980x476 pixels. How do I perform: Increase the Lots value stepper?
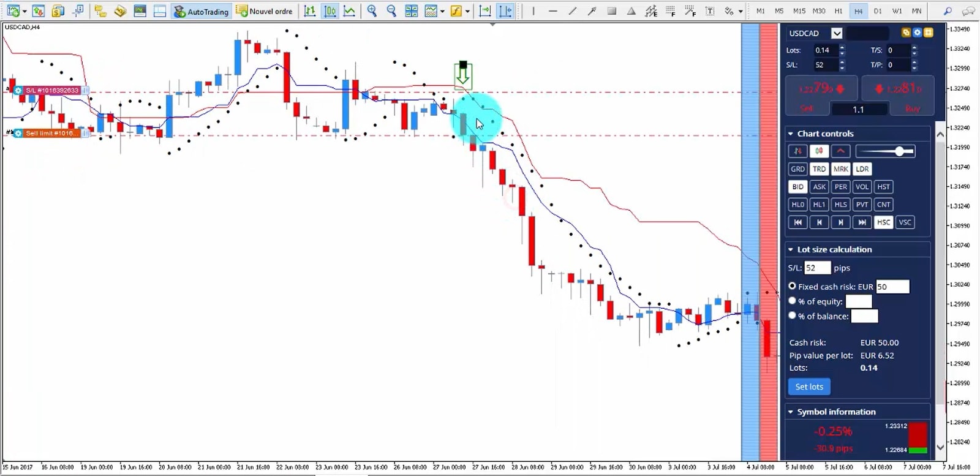pos(842,47)
